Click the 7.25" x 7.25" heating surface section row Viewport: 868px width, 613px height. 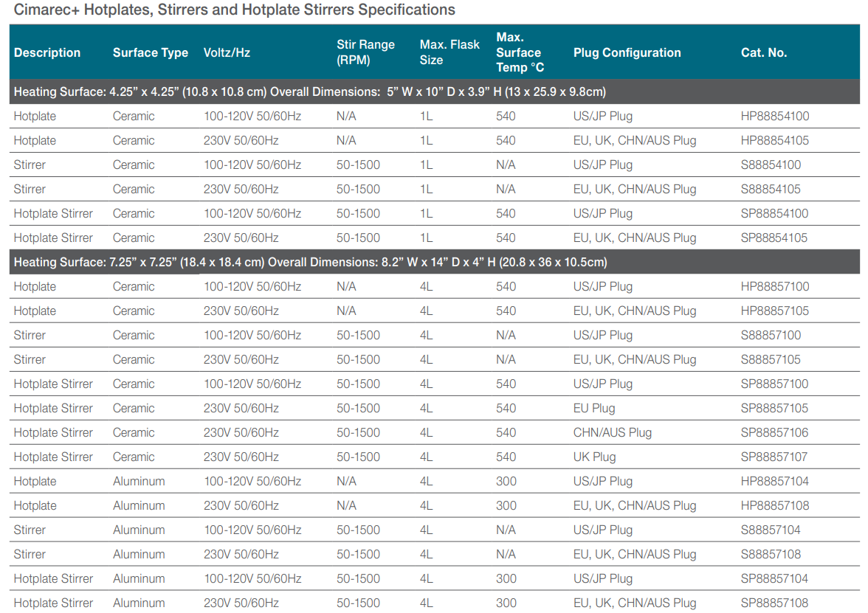pyautogui.click(x=435, y=263)
